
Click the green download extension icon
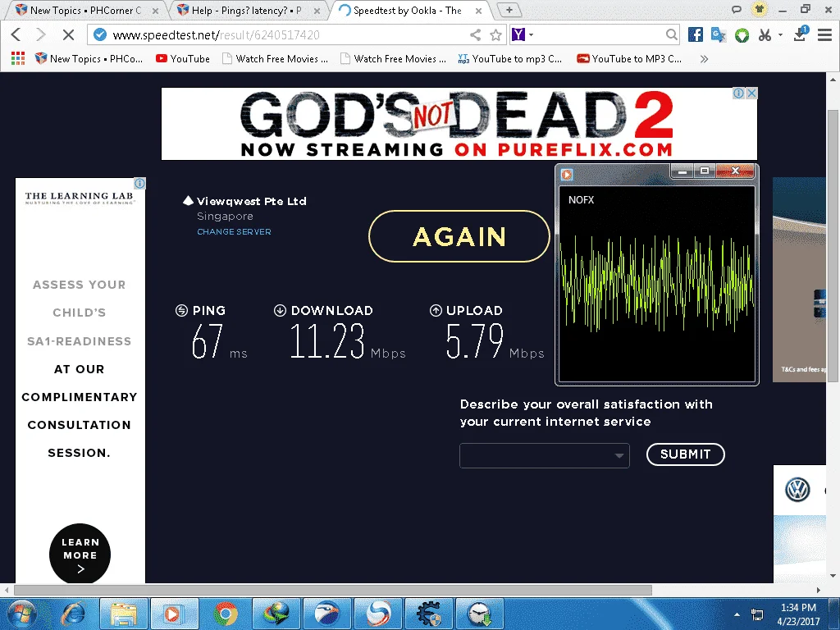click(742, 35)
